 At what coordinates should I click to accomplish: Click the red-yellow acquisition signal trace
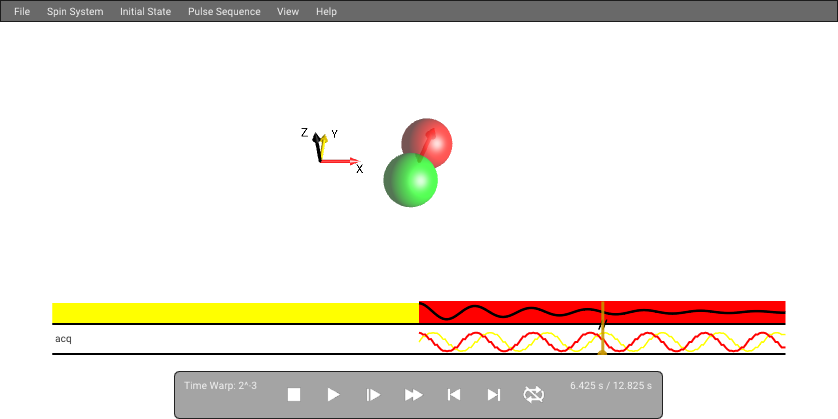[602, 342]
